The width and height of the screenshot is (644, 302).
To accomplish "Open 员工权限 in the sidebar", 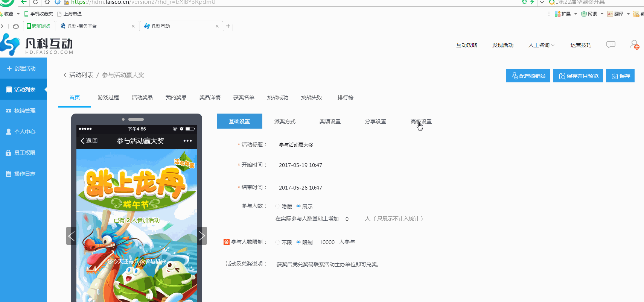I will pos(23,153).
